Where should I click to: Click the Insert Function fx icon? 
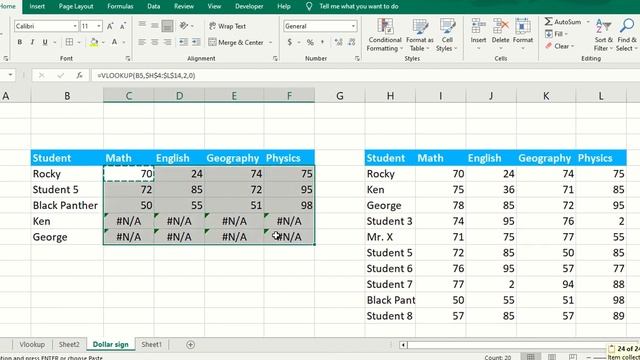80,75
